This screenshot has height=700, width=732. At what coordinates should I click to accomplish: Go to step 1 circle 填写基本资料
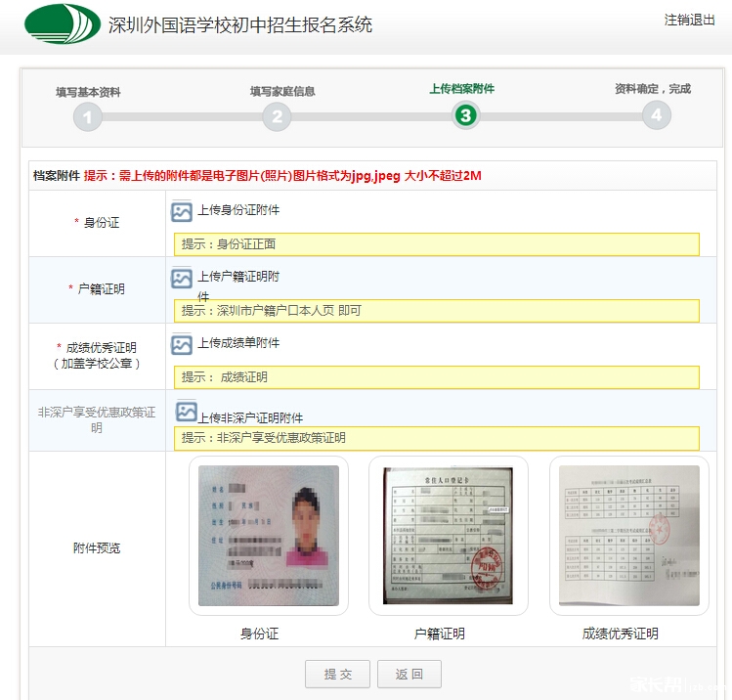pyautogui.click(x=87, y=116)
